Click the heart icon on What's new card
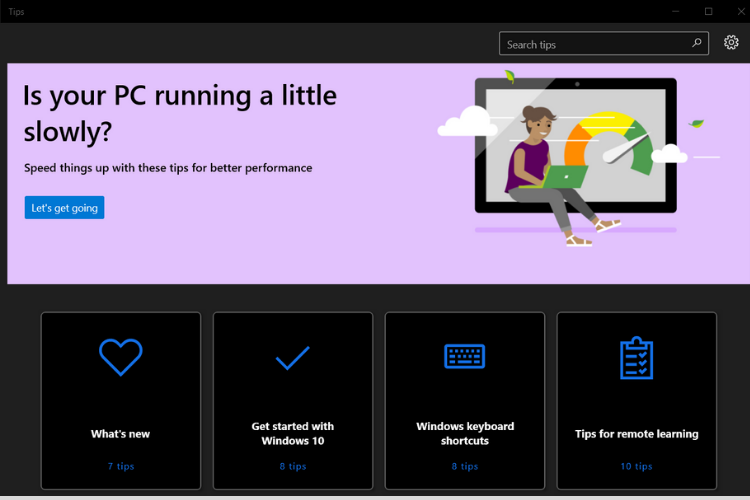750x500 pixels. (x=121, y=357)
